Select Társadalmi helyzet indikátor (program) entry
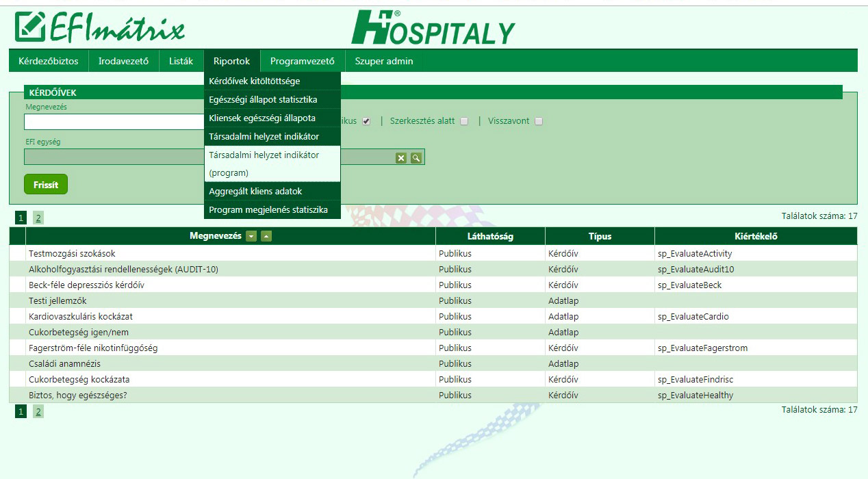Screen dimensions: 868x479 point(272,164)
